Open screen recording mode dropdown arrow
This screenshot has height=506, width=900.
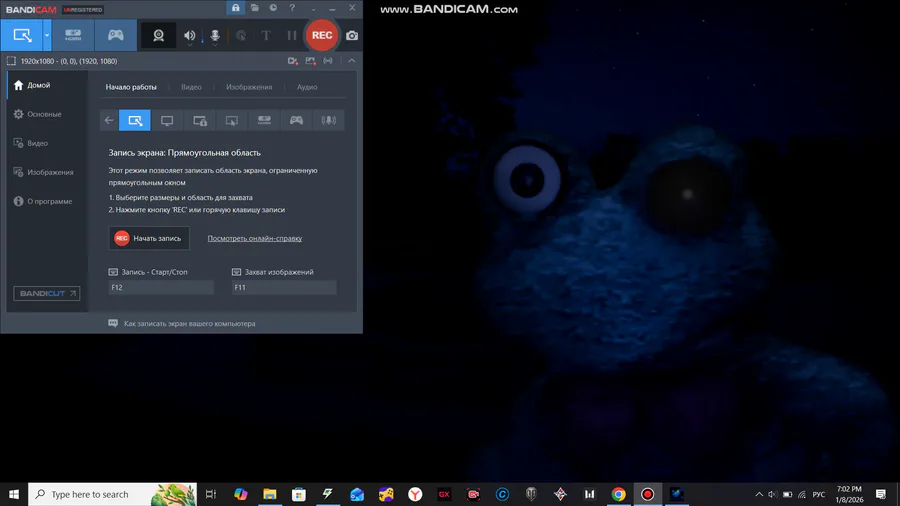click(x=47, y=35)
